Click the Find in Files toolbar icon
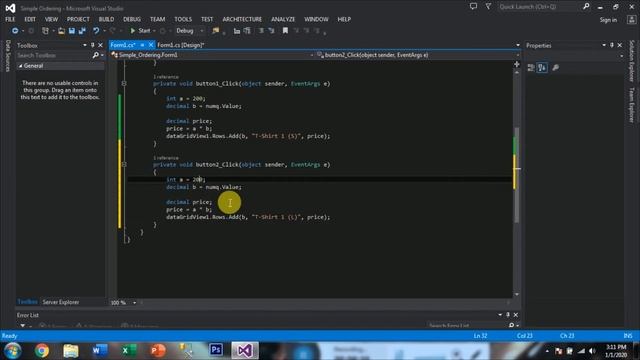The image size is (640, 360). 216,31
